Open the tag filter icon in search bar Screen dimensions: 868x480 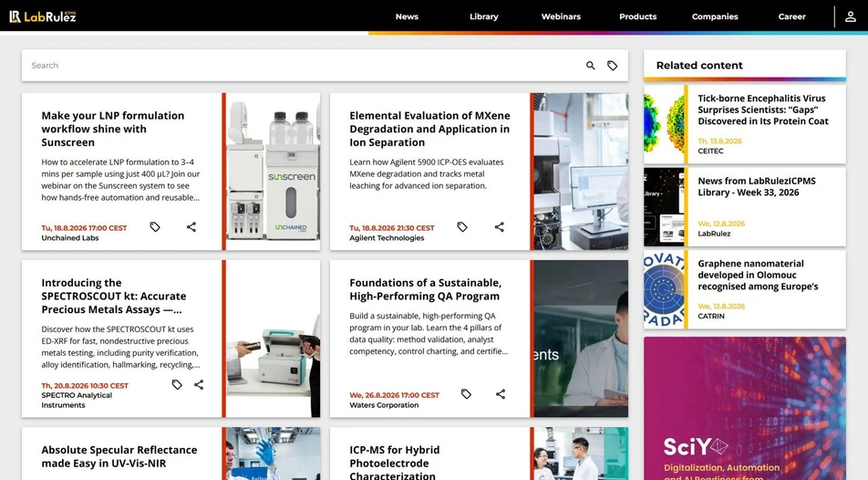coord(613,66)
